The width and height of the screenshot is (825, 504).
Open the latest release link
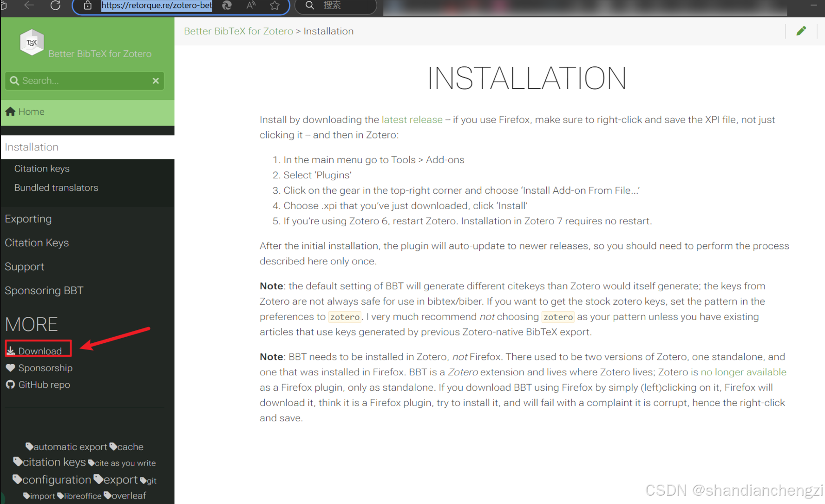(x=412, y=120)
